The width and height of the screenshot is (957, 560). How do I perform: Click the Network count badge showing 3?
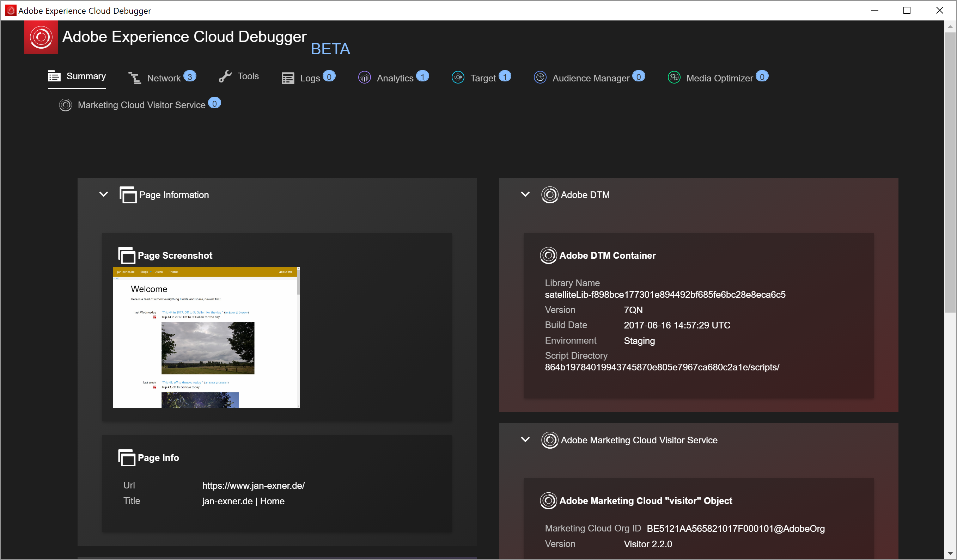[190, 76]
